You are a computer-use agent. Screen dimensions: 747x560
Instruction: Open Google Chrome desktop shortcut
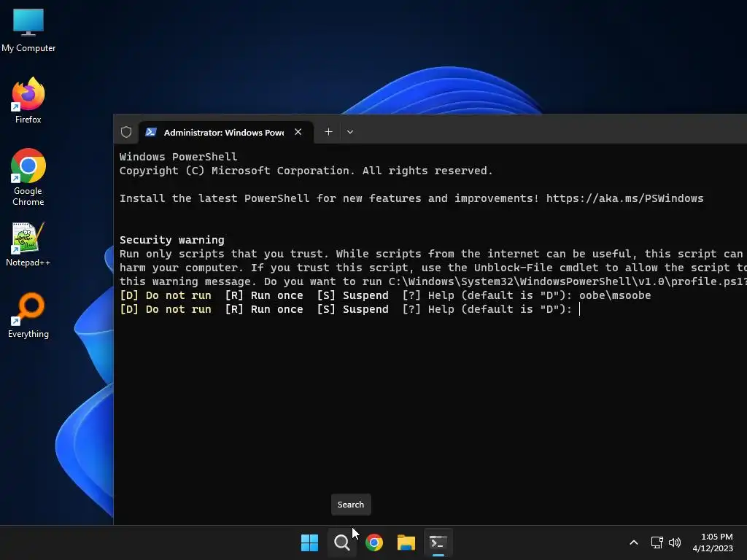(x=28, y=176)
